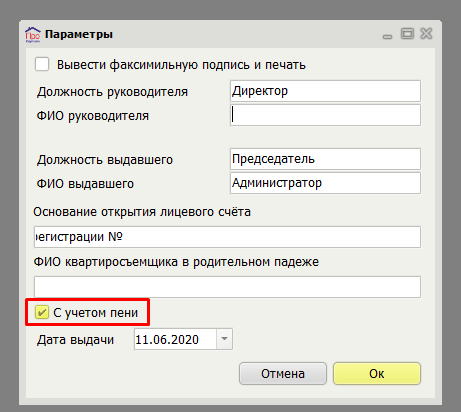461x412 pixels.
Task: Click the 'Отмена' button
Action: [283, 374]
